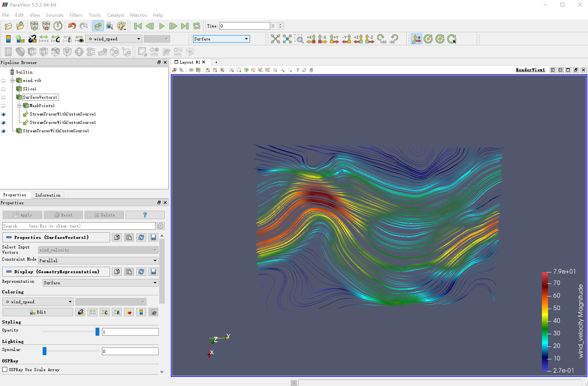The width and height of the screenshot is (588, 386).
Task: Select the Calculator filter icon
Action: tap(8, 52)
